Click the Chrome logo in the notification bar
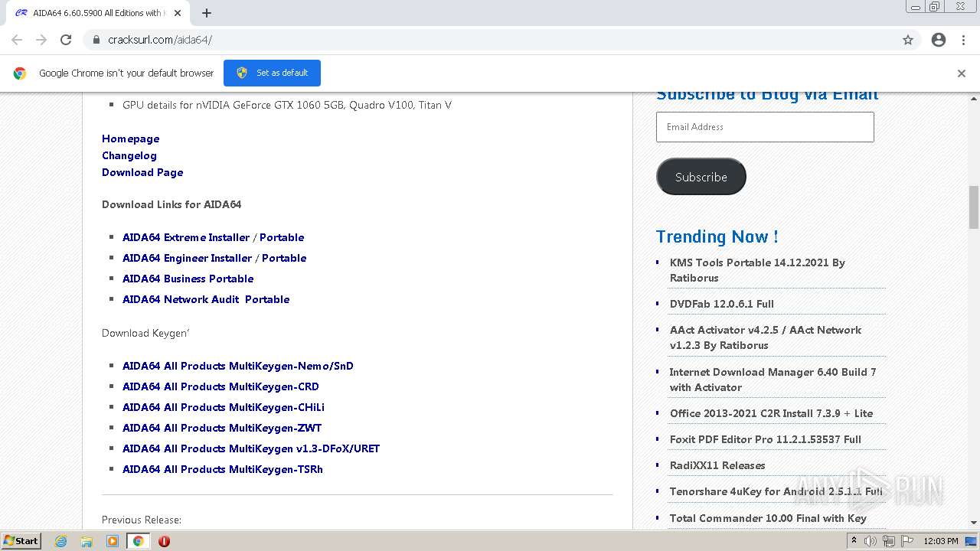The height and width of the screenshot is (551, 980). click(x=20, y=73)
